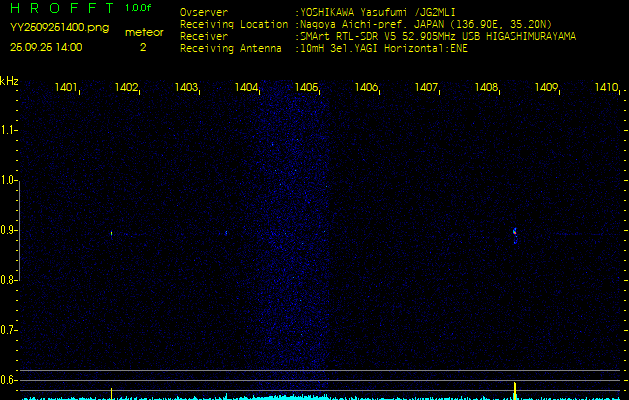The image size is (629, 400).
Task: Click time axis label 1408
Action: (x=486, y=87)
